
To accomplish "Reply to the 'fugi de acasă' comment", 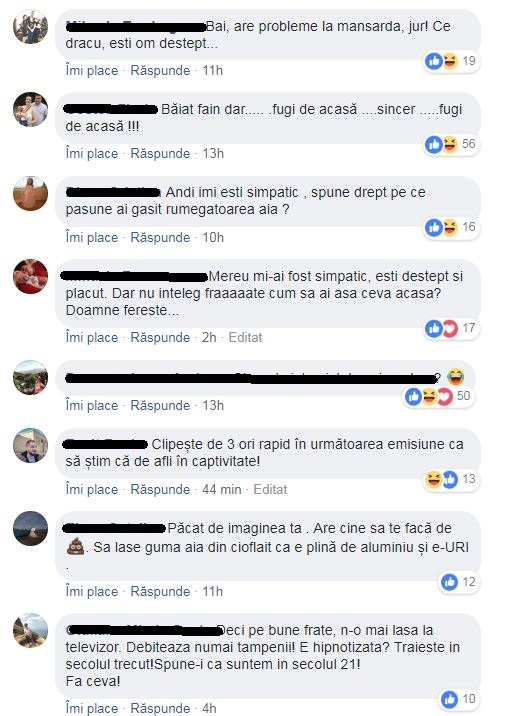I will (160, 154).
